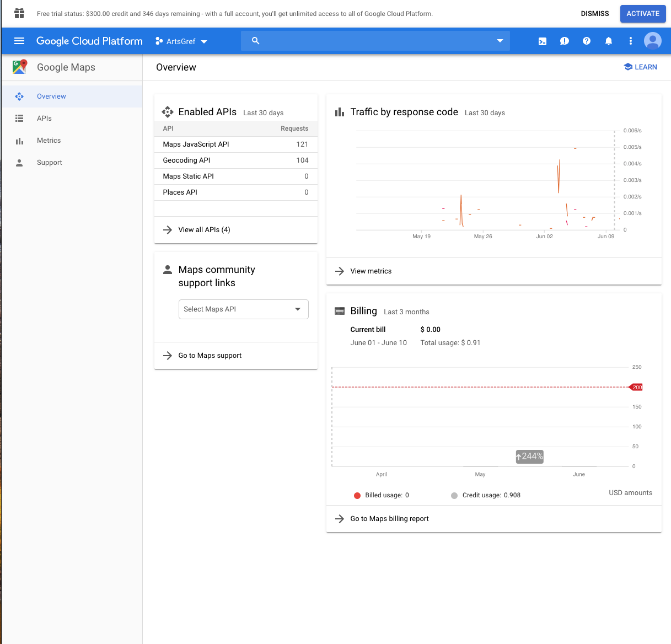Screen dimensions: 671x644
Task: Open the Select Maps API dropdown
Action: pyautogui.click(x=243, y=309)
